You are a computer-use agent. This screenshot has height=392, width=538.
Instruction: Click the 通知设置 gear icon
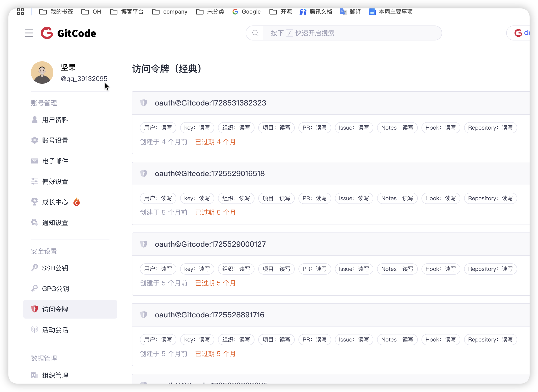point(34,222)
